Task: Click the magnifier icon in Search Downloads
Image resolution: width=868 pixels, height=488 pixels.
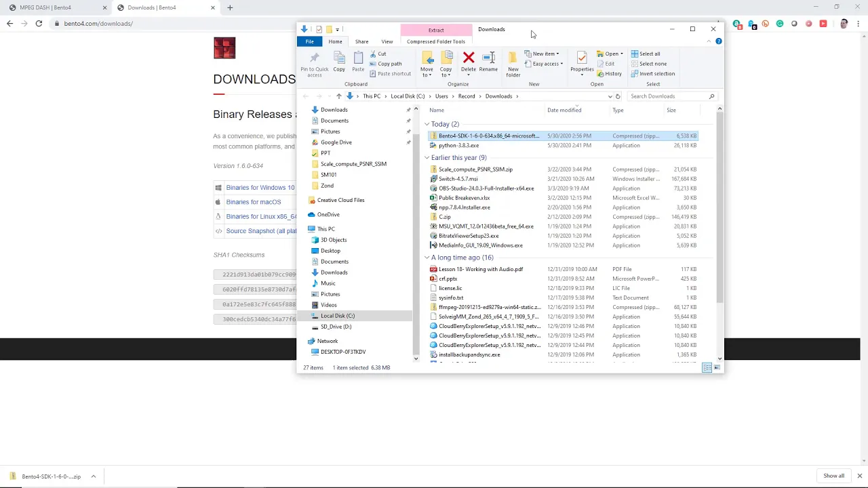Action: (x=711, y=96)
